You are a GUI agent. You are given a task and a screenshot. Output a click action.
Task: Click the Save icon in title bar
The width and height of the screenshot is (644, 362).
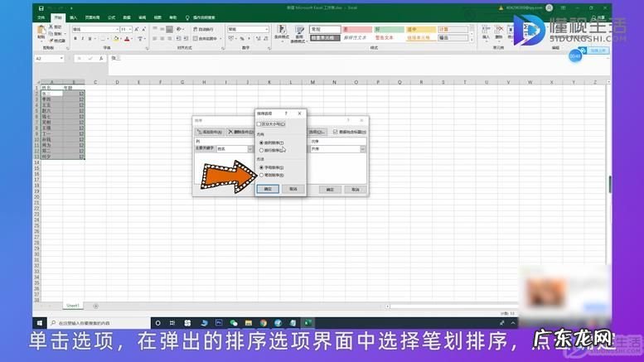click(x=41, y=7)
